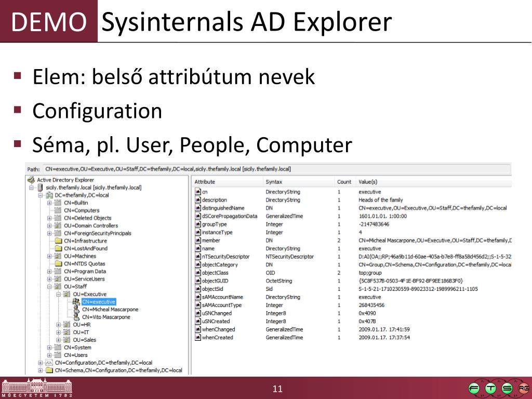Expand the OU=Machines node
This screenshot has height=399, width=532.
pos(49,256)
